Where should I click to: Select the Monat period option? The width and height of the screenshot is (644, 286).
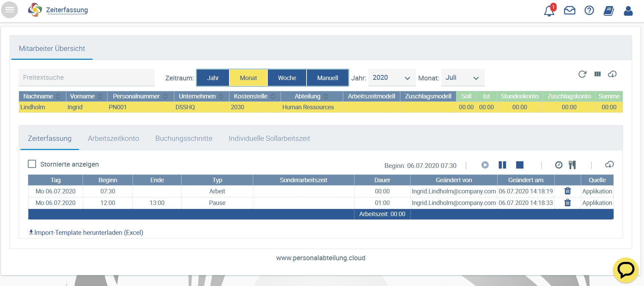[x=248, y=78]
